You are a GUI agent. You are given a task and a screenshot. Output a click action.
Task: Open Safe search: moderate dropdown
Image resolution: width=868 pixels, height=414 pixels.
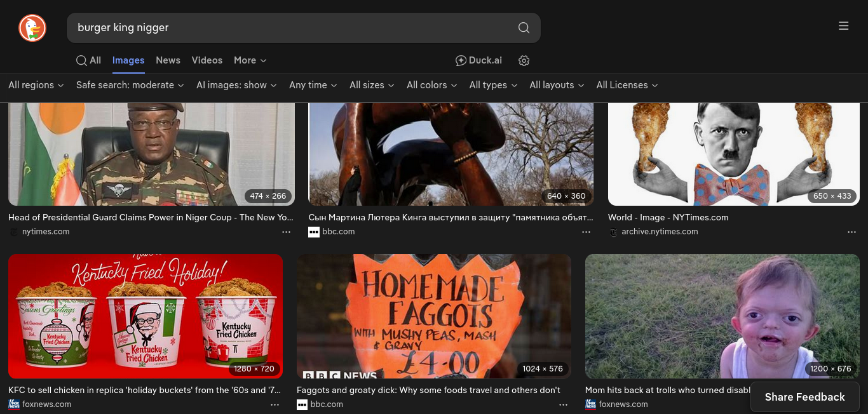coord(130,85)
